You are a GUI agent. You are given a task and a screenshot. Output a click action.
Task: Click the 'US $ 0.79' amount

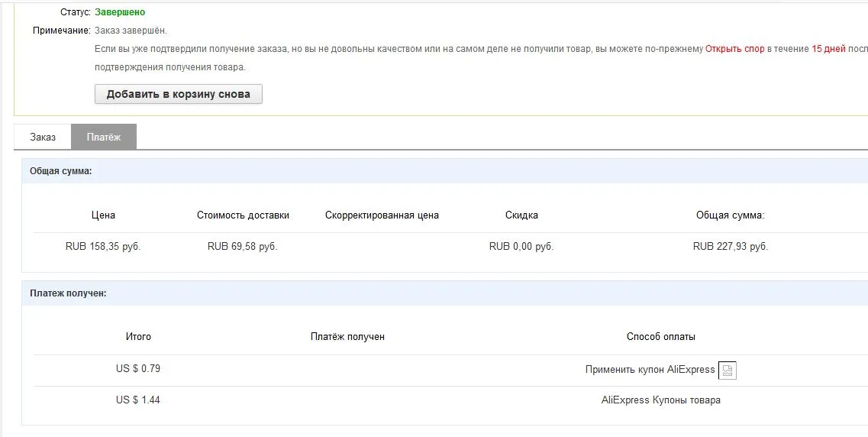coord(138,368)
